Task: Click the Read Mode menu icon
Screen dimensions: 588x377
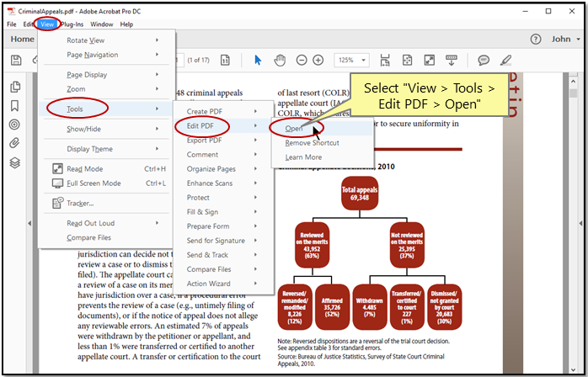Action: click(57, 168)
